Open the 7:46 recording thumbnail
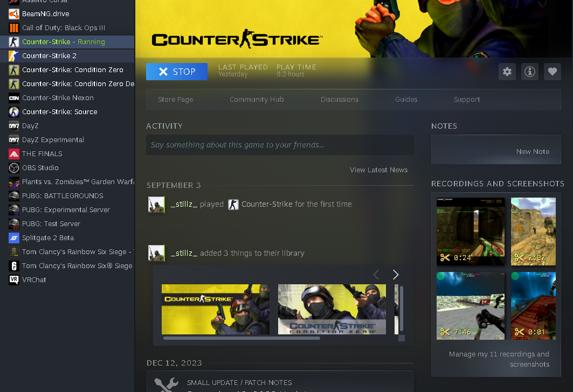The width and height of the screenshot is (573, 392). 470,306
